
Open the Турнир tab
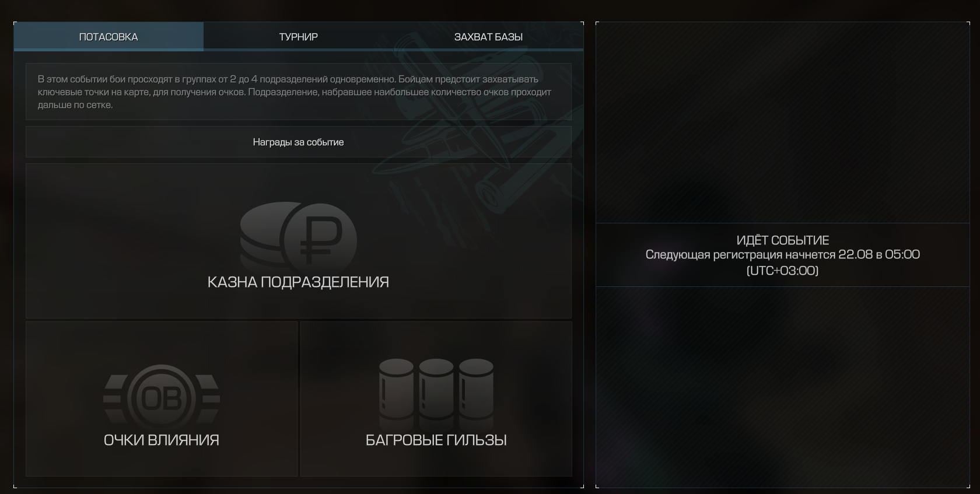coord(298,37)
